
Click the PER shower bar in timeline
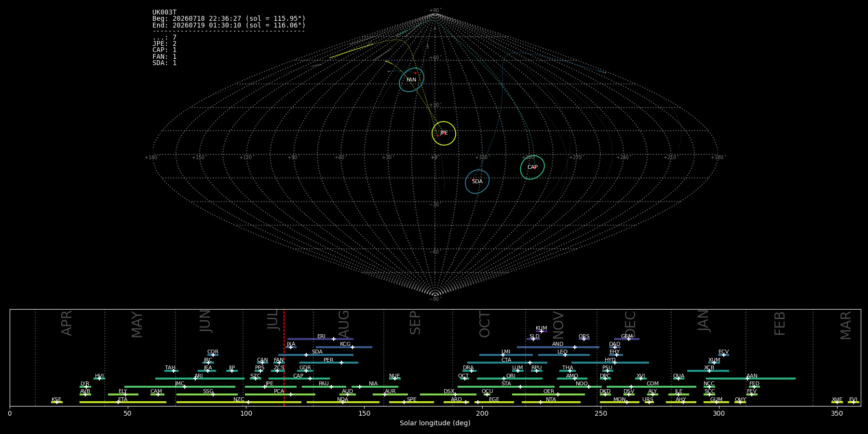point(329,363)
